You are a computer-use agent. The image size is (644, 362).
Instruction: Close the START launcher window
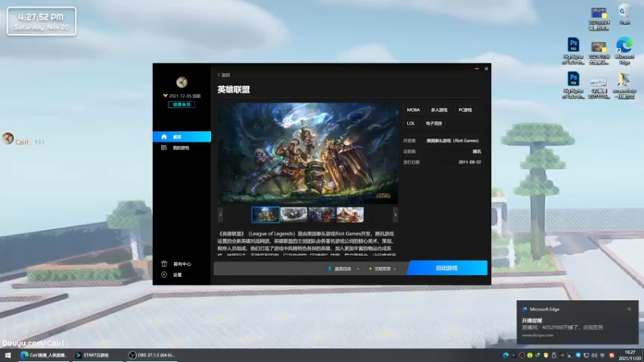pos(486,68)
